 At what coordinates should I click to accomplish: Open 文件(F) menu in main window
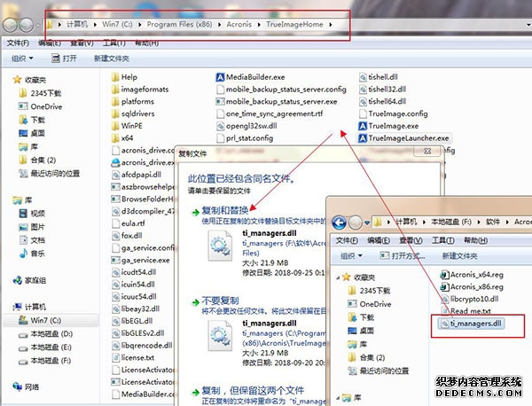19,43
